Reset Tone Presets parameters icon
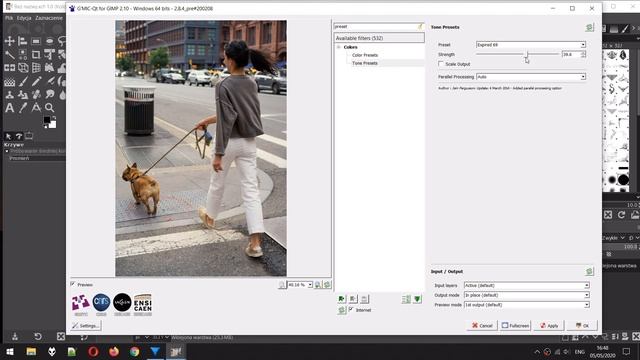640x360 pixels. pos(589,27)
